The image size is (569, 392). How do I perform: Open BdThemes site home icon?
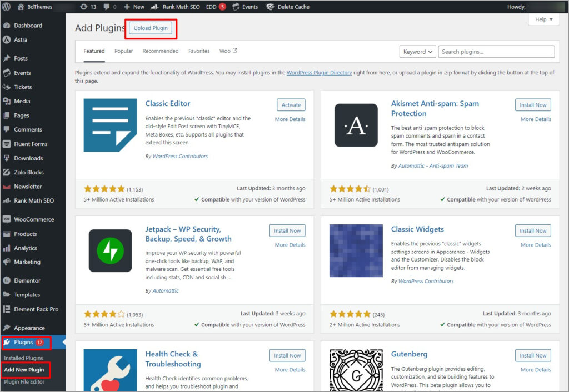click(21, 7)
